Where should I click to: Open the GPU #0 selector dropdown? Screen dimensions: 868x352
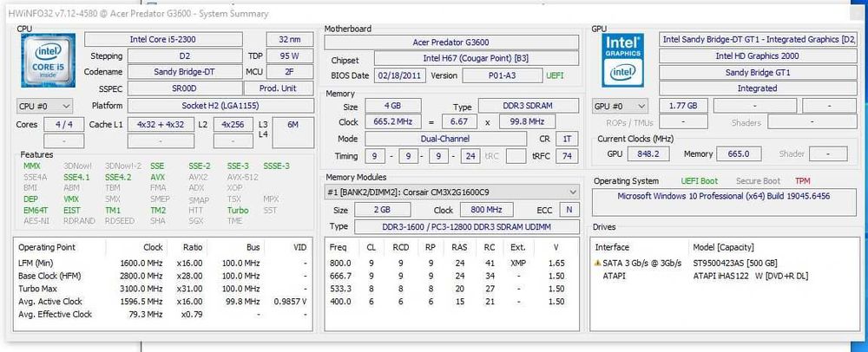pyautogui.click(x=620, y=106)
